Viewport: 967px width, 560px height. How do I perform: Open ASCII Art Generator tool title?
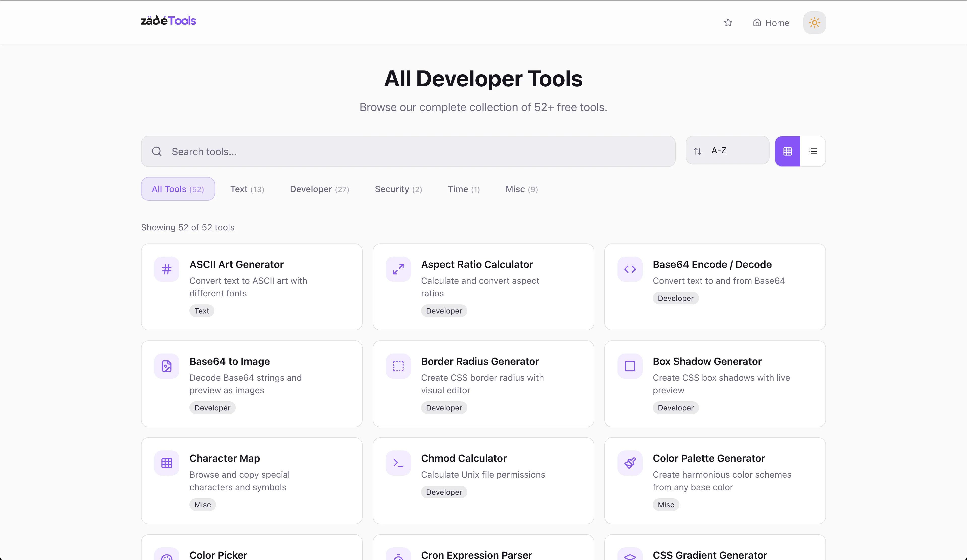(236, 264)
